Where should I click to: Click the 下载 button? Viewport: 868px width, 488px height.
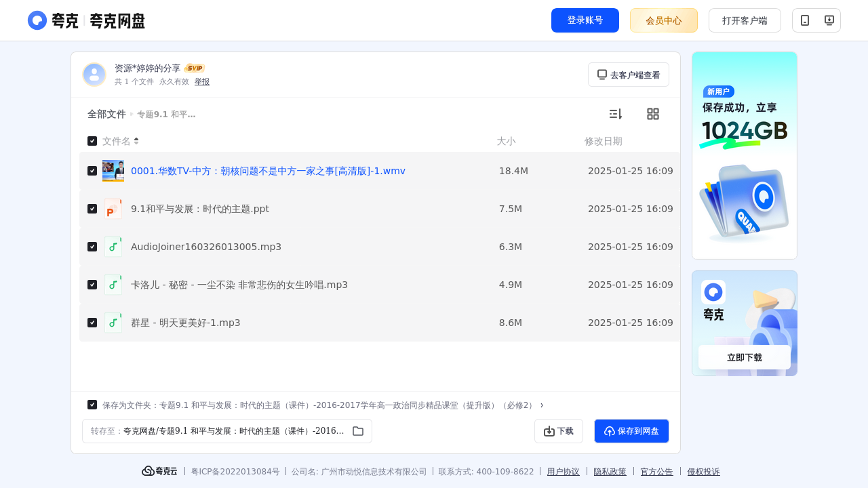pos(559,431)
